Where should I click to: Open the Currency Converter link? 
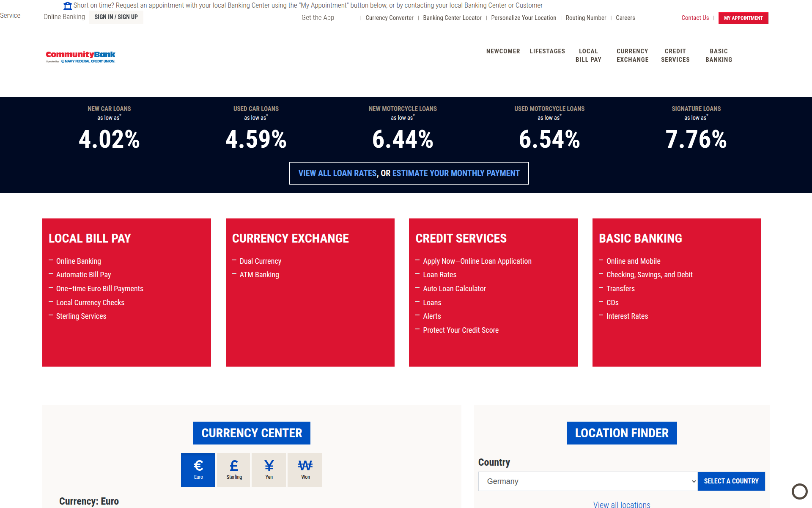(389, 18)
